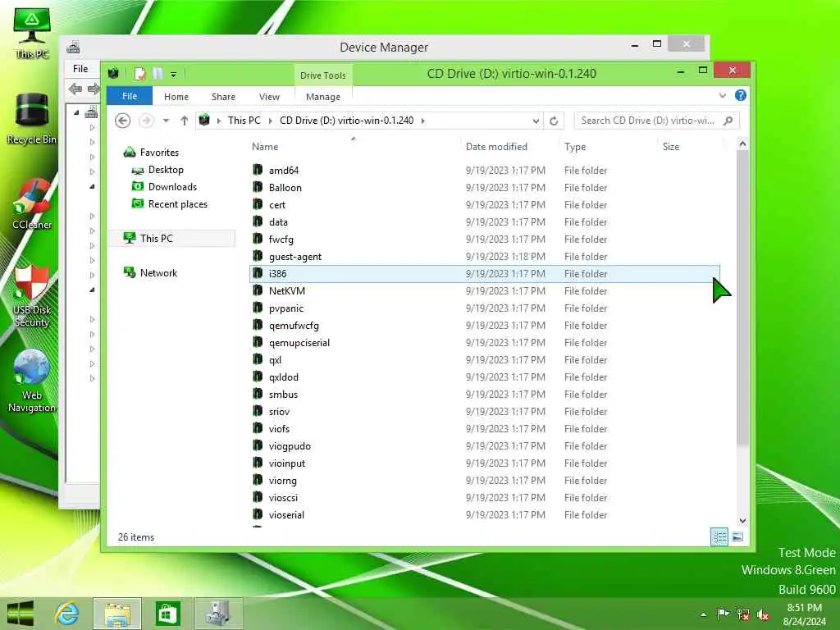840x630 pixels.
Task: Show hidden tray icons arrow
Action: tap(703, 614)
